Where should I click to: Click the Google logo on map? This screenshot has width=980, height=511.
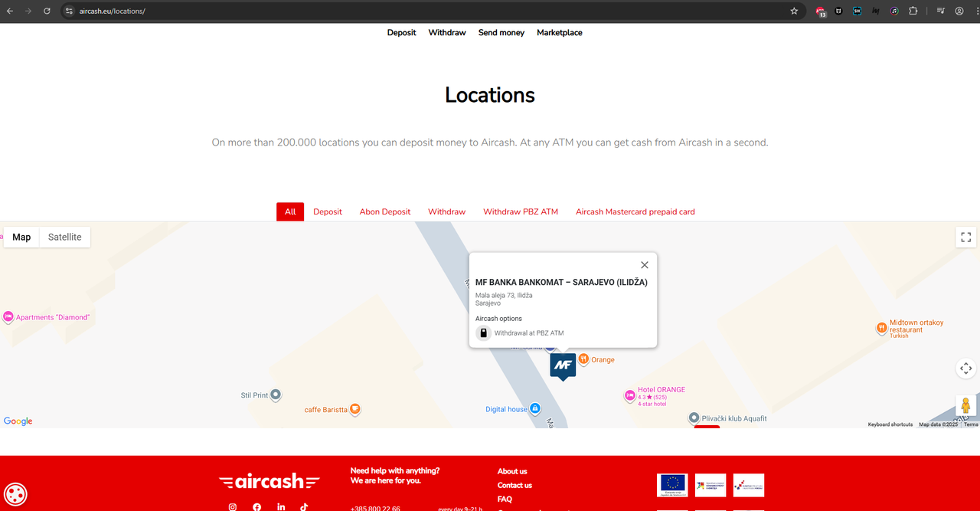tap(18, 421)
